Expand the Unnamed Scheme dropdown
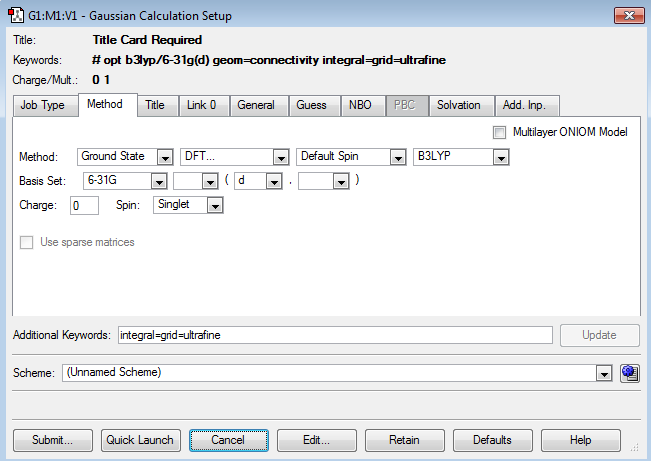This screenshot has height=461, width=651. click(604, 373)
